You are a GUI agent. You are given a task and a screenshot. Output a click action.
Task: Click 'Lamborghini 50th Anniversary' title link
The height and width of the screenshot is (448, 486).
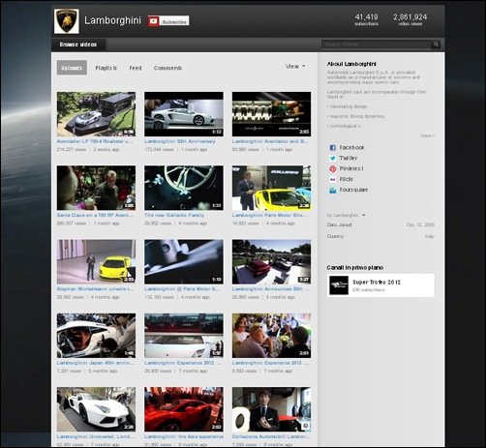pyautogui.click(x=180, y=141)
